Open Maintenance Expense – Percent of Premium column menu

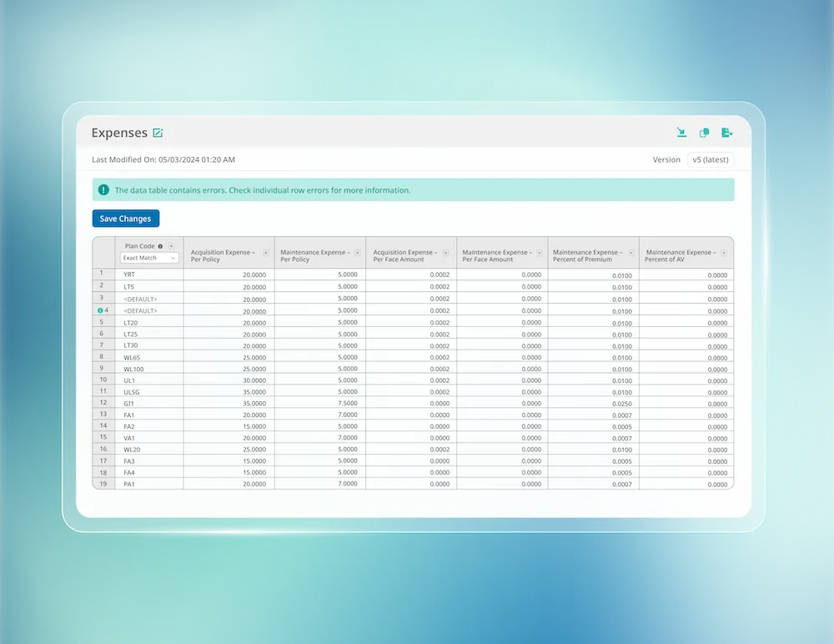coord(631,254)
